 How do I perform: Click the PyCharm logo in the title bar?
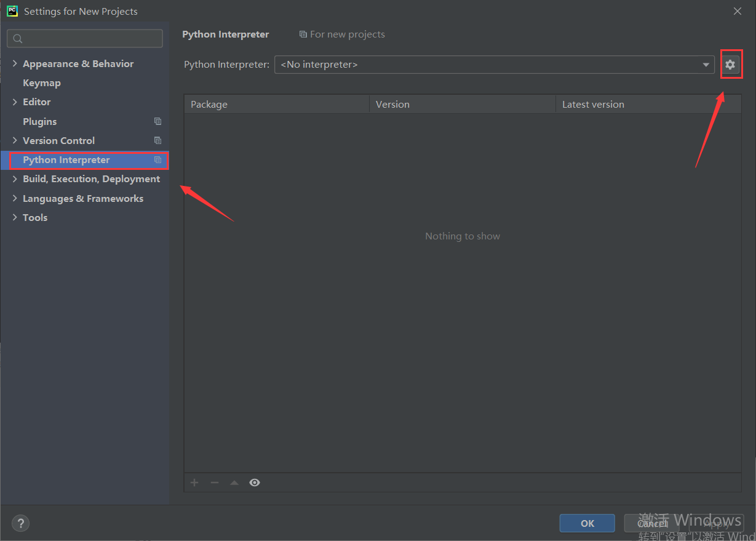12,11
